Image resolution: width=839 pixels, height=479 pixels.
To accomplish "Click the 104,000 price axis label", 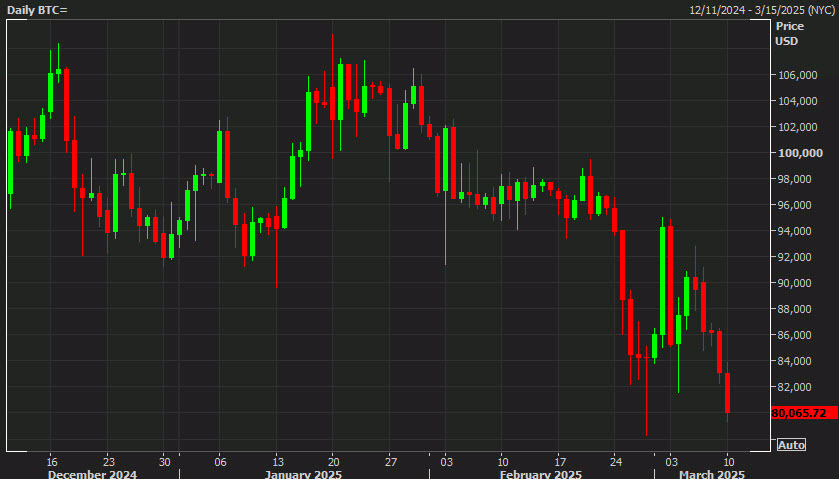I will pyautogui.click(x=798, y=101).
